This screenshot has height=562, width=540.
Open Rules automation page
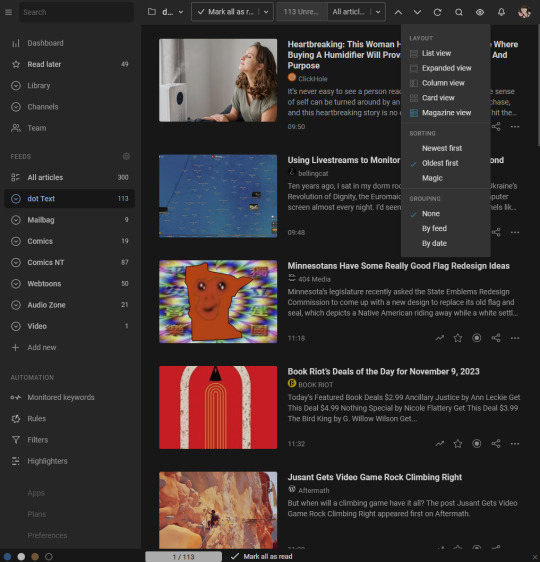(70, 419)
